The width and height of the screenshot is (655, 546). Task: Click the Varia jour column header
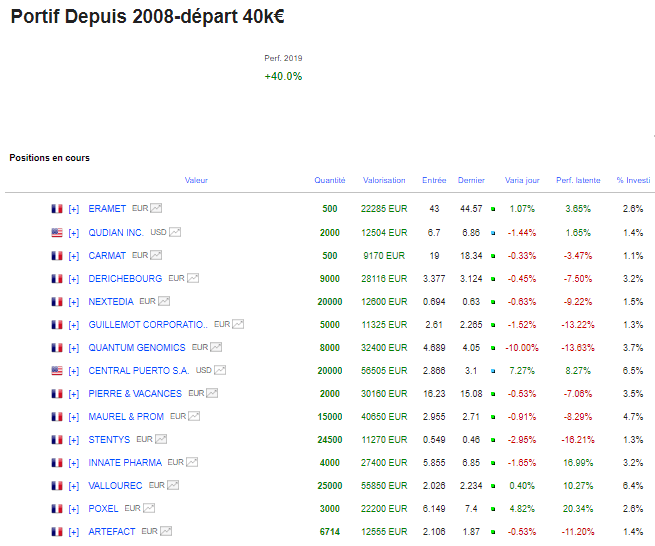click(x=522, y=181)
